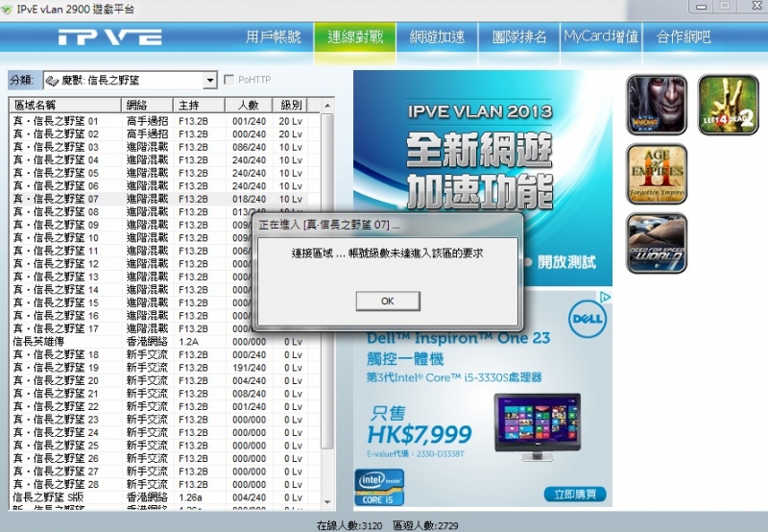Viewport: 768px width, 532px height.
Task: Open the MyCard增值 tab
Action: [601, 36]
